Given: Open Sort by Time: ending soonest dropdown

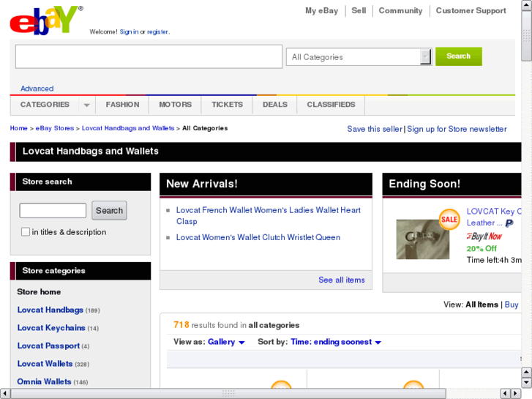Looking at the screenshot, I should click(336, 342).
